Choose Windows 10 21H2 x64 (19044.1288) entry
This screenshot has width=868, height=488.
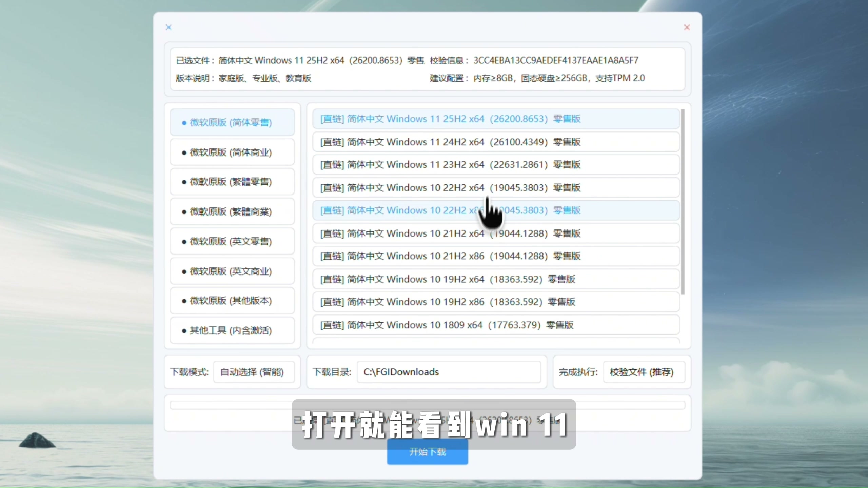pyautogui.click(x=496, y=233)
